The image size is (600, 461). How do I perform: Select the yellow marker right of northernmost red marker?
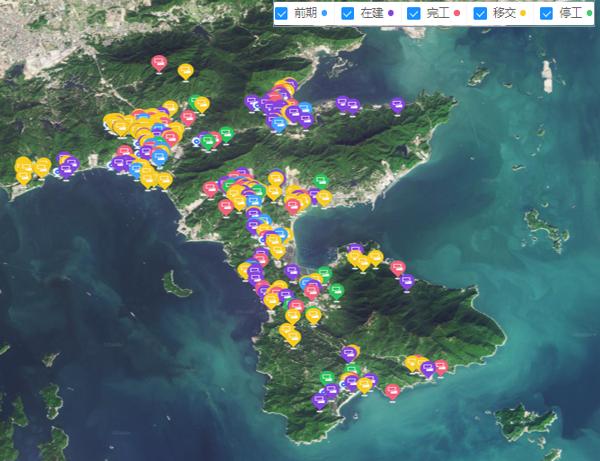coord(185,70)
